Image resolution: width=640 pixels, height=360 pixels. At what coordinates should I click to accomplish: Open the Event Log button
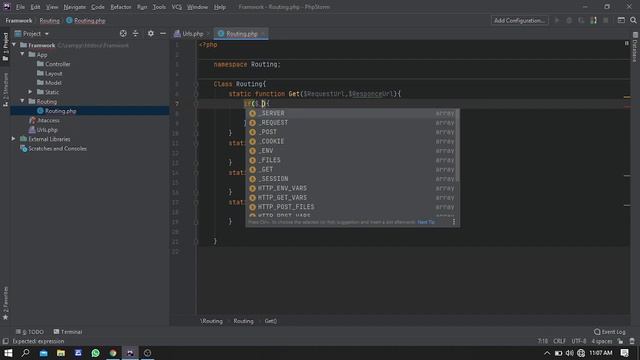coord(609,332)
